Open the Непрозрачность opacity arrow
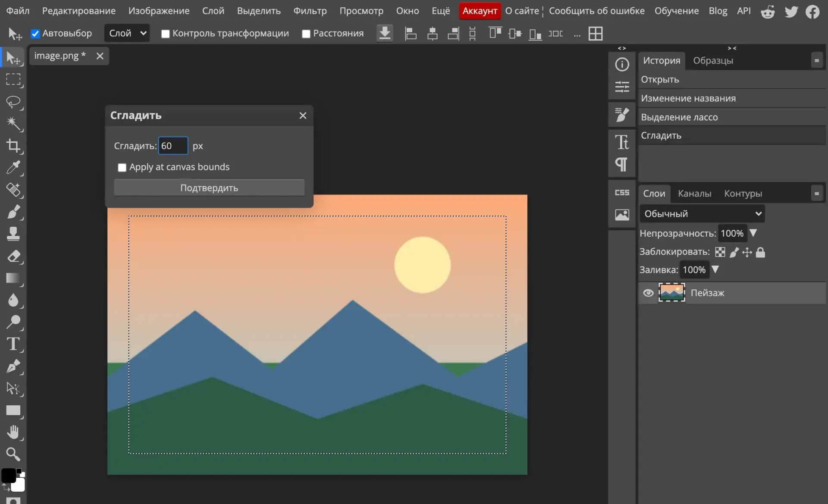Screen dimensions: 828x504 753,233
